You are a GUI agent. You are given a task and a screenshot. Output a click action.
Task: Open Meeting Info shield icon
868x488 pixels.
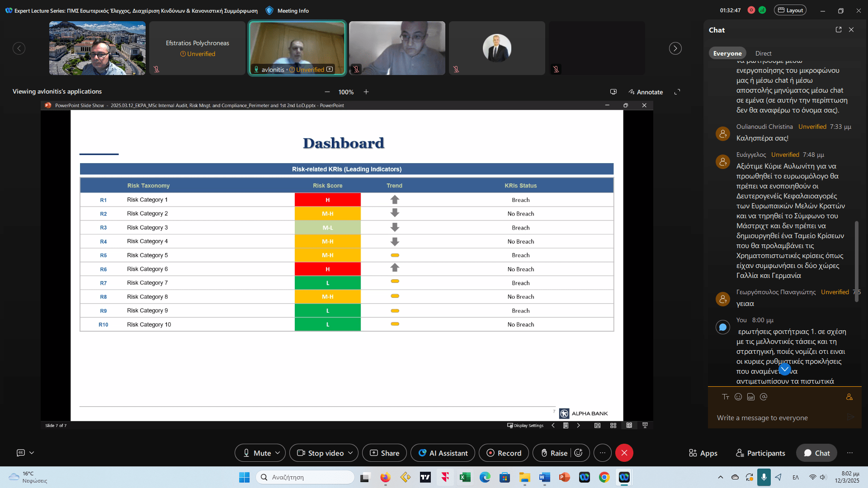(x=269, y=10)
